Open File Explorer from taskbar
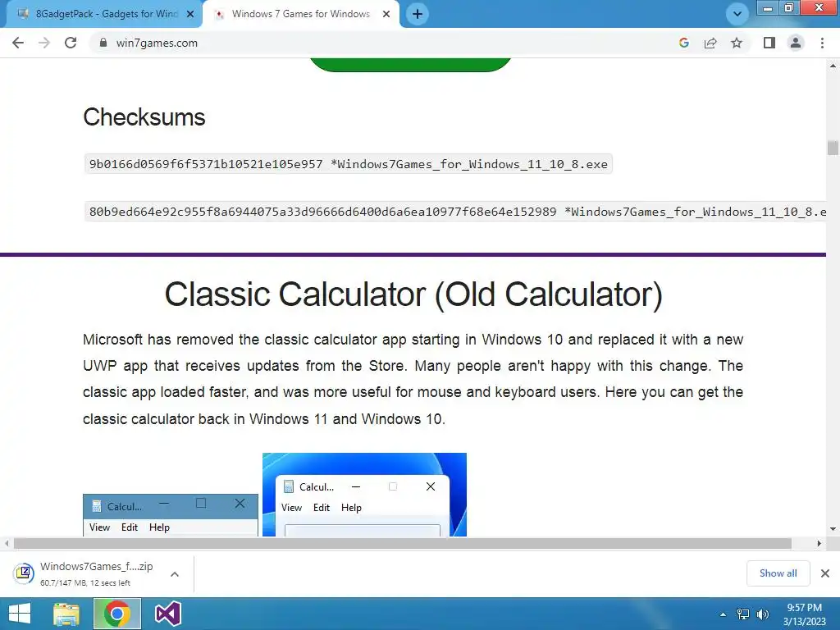Viewport: 840px width, 630px height. tap(66, 614)
